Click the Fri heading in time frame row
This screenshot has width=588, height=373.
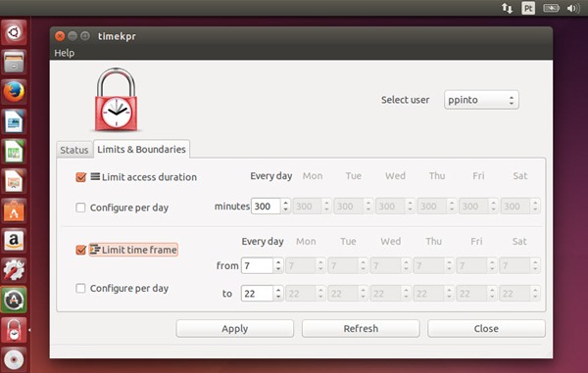coord(476,241)
